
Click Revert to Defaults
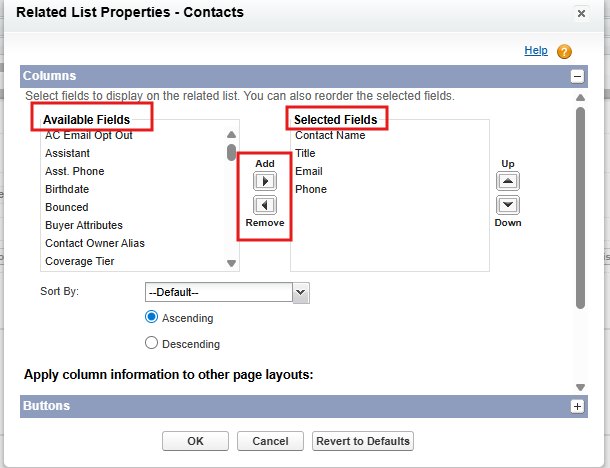coord(362,441)
